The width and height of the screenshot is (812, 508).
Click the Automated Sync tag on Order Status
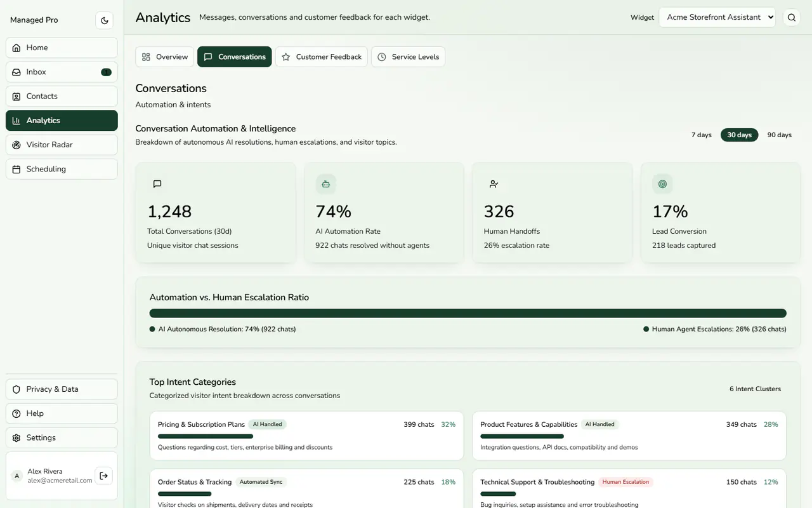[261, 482]
